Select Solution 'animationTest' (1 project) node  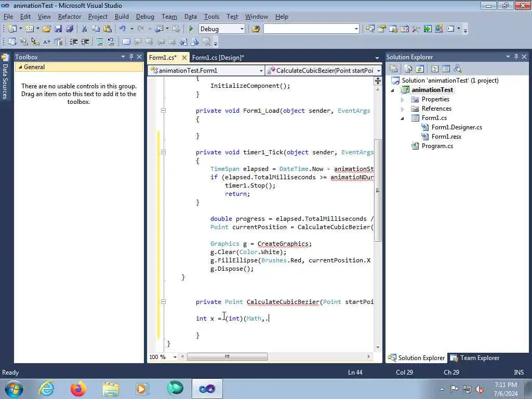[x=450, y=81]
